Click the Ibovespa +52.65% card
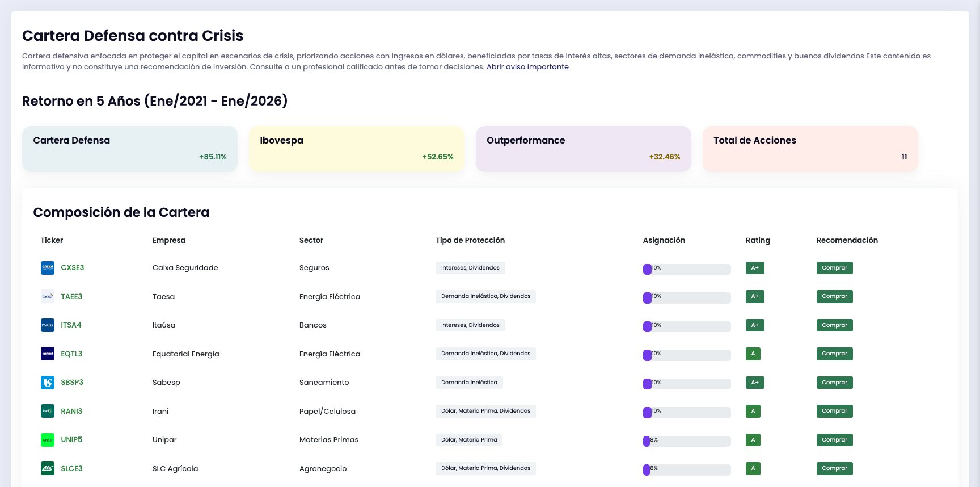 (357, 149)
